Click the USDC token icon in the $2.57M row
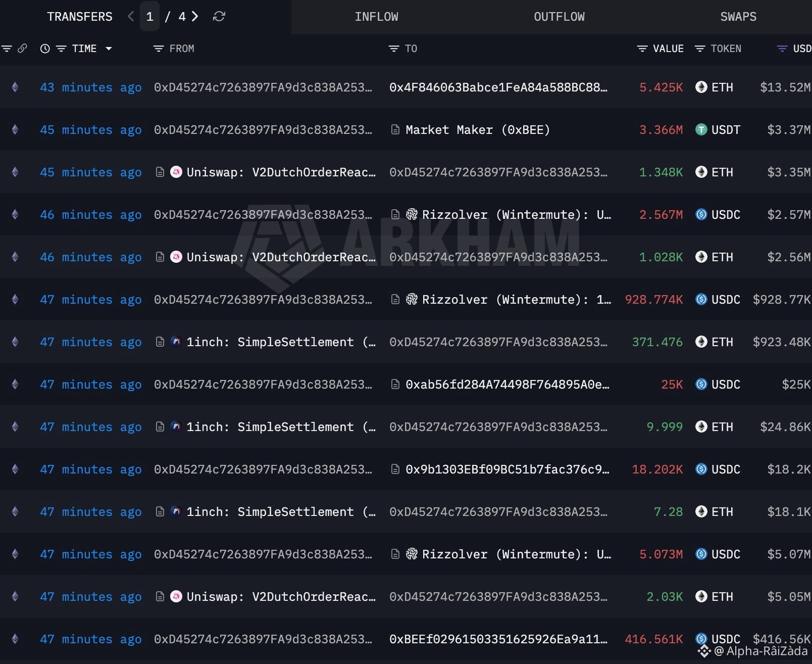 point(701,214)
